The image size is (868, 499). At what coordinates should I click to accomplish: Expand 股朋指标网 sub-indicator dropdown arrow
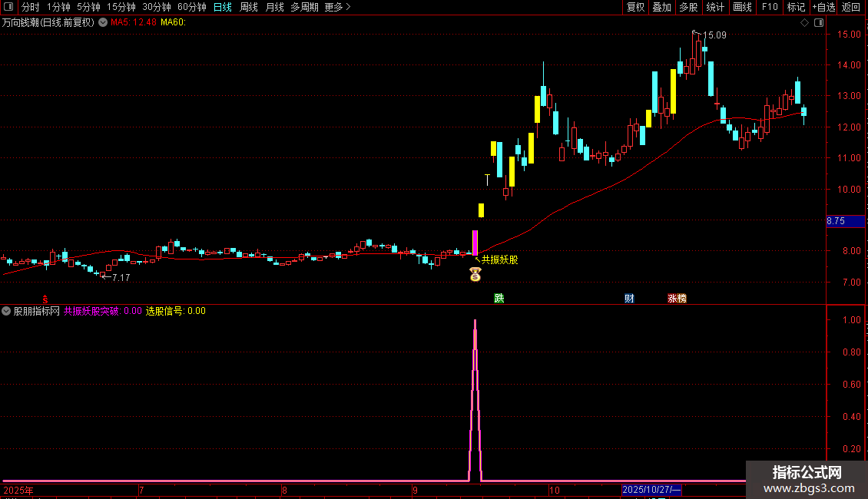6,311
